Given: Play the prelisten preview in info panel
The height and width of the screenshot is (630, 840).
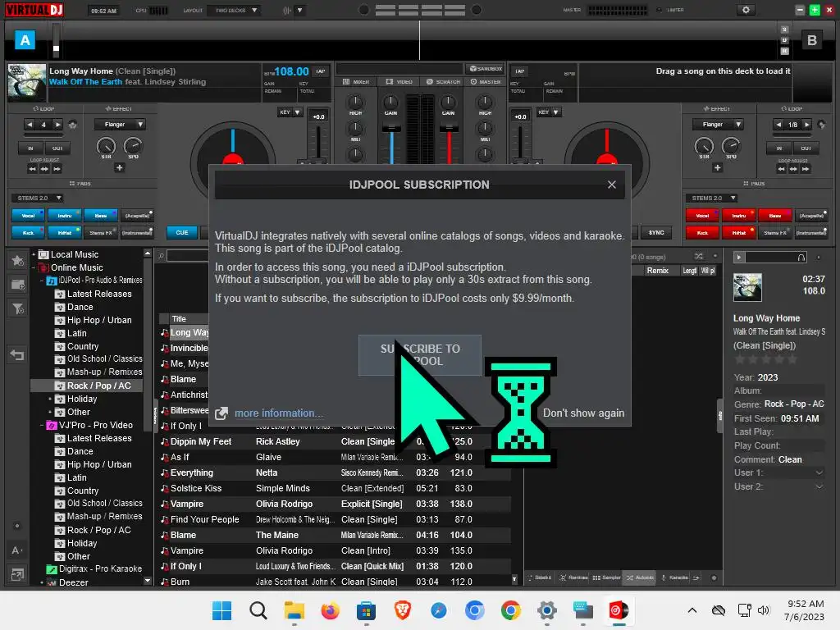Looking at the screenshot, I should (x=739, y=258).
